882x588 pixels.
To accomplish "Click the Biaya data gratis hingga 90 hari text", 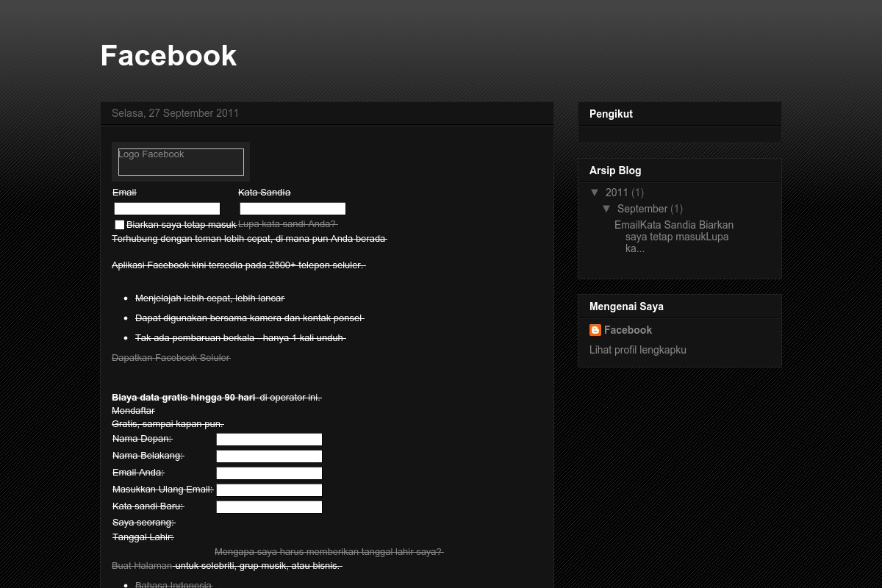I will pyautogui.click(x=183, y=398).
